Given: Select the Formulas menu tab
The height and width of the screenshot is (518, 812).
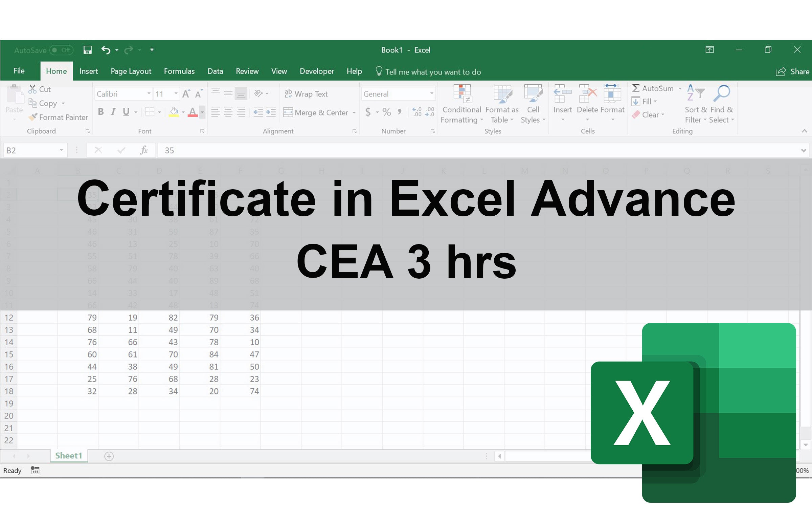Looking at the screenshot, I should (x=179, y=70).
